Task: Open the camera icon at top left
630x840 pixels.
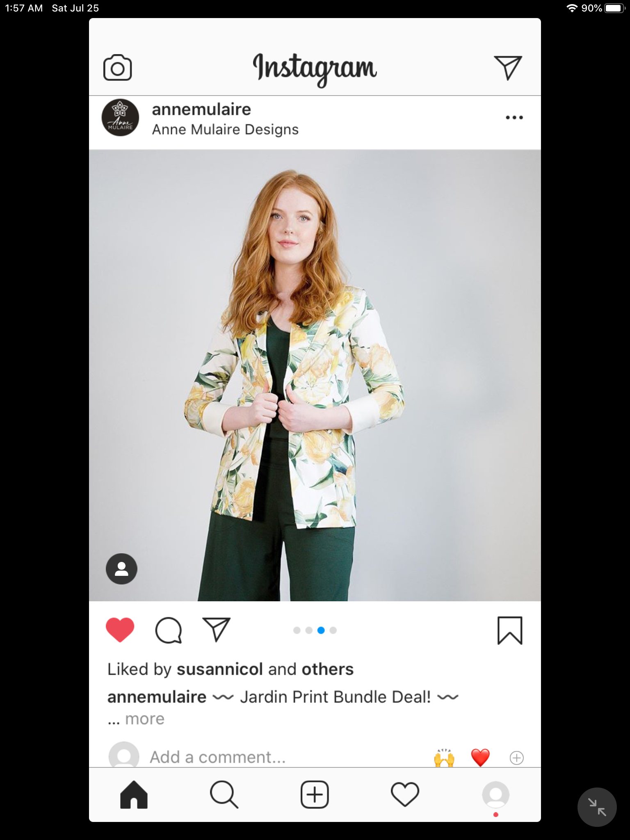Action: point(117,67)
